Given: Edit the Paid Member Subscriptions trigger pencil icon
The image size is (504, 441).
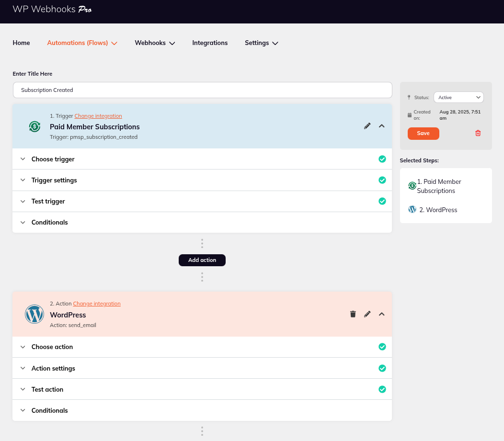Looking at the screenshot, I should coord(367,126).
